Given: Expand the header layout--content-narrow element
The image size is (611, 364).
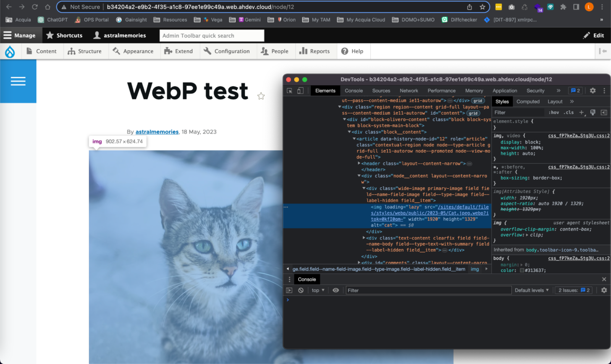Looking at the screenshot, I should pyautogui.click(x=359, y=163).
